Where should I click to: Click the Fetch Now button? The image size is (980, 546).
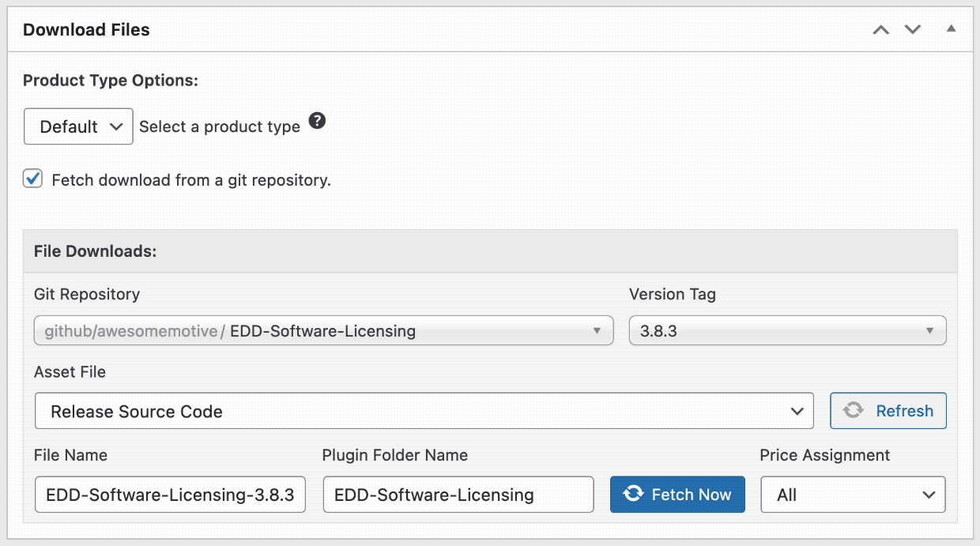pyautogui.click(x=677, y=495)
